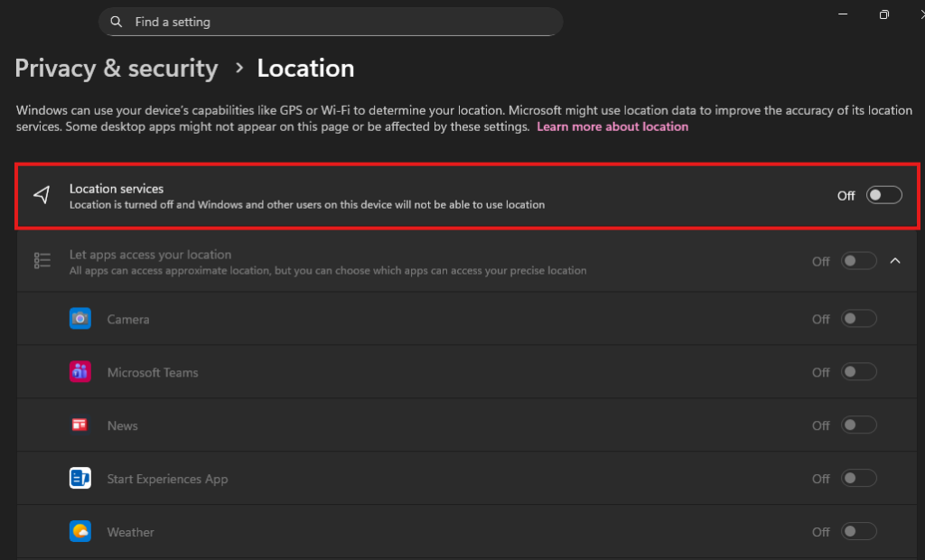Restore down the Settings window
925x560 pixels.
(x=883, y=14)
